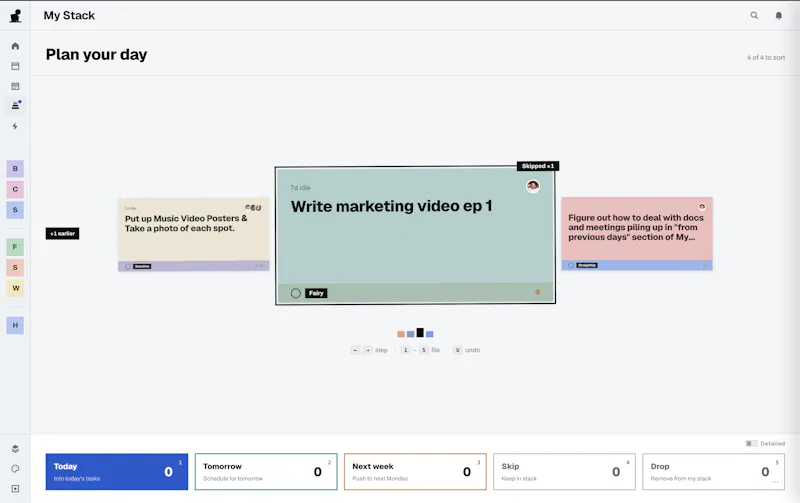800x503 pixels.
Task: Click the avatar on the Figure out docs card
Action: point(702,207)
